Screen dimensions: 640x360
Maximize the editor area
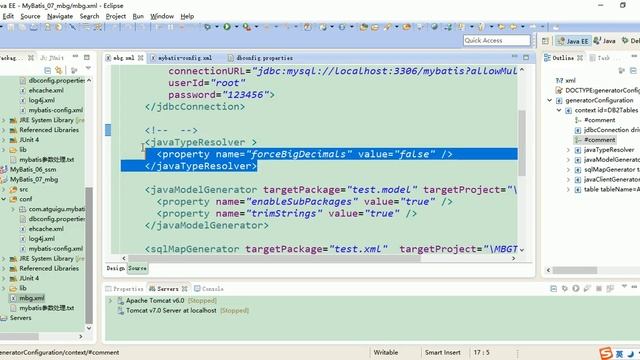(x=526, y=58)
